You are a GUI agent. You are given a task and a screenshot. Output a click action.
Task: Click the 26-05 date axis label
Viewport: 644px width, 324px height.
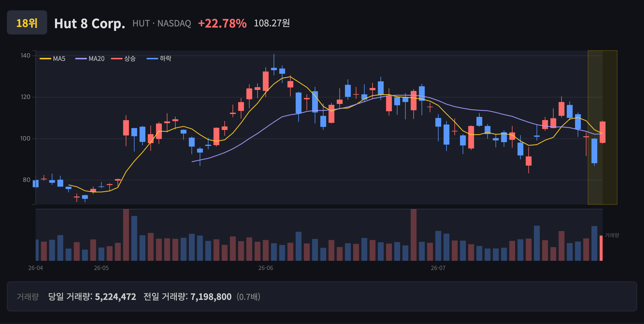coord(101,268)
